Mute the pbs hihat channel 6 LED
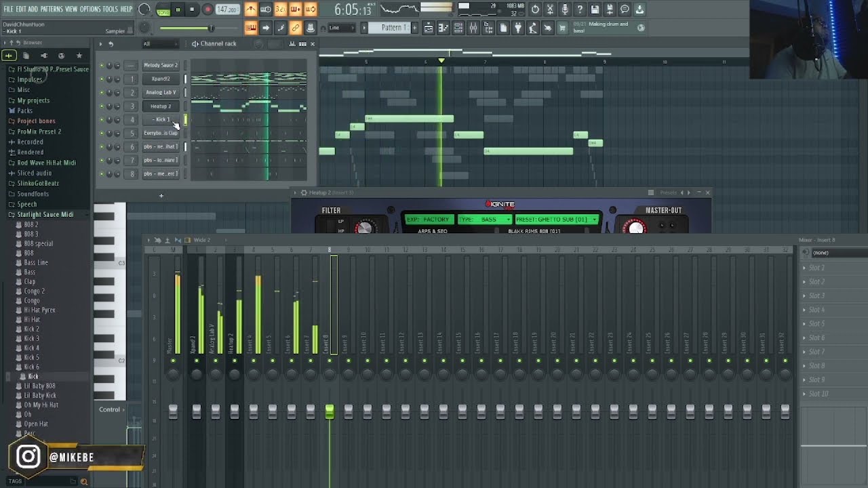 [x=102, y=146]
